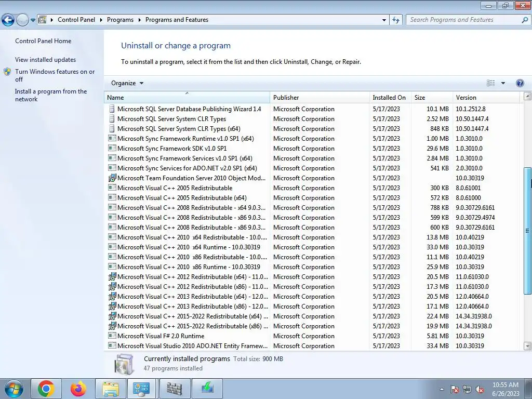Click the scrollbar up arrow

528,96
